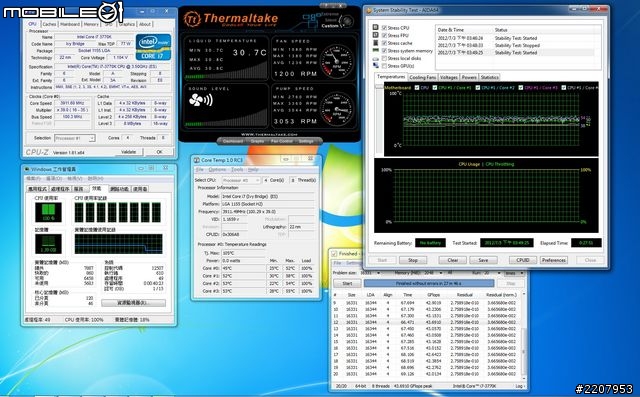Click the sound level bar graph
Screen dimensions: 640x397
click(227, 118)
